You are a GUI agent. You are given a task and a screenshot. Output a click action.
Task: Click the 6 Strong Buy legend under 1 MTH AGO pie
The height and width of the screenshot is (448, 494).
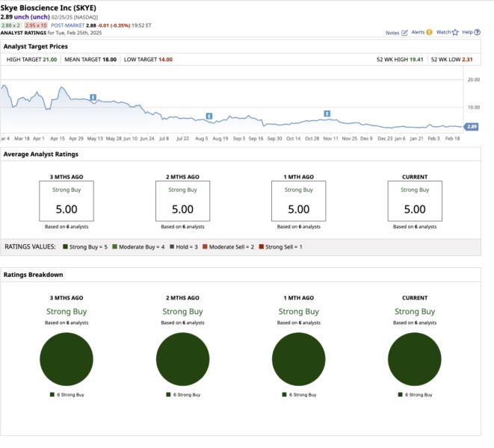(299, 394)
